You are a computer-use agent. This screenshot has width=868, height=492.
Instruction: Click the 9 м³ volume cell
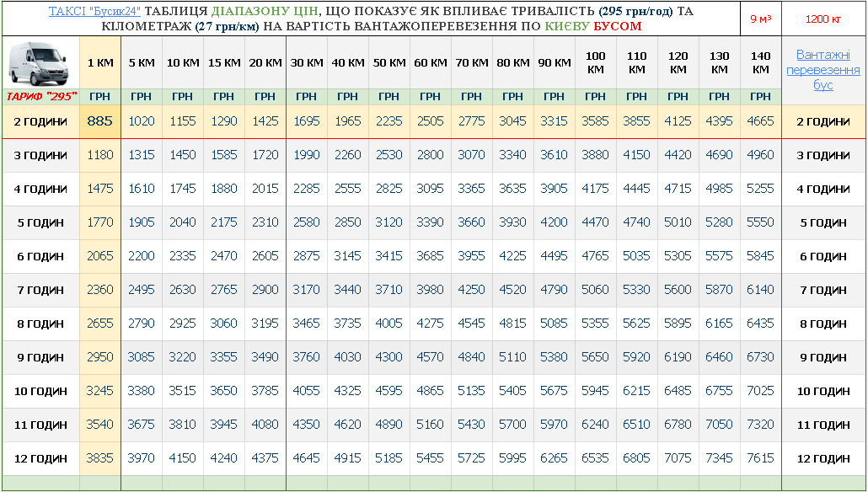click(x=760, y=19)
